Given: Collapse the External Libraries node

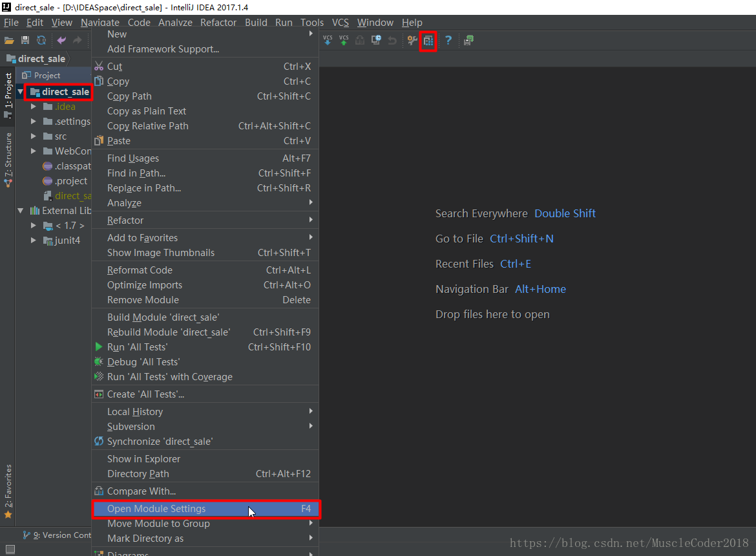Looking at the screenshot, I should 20,211.
